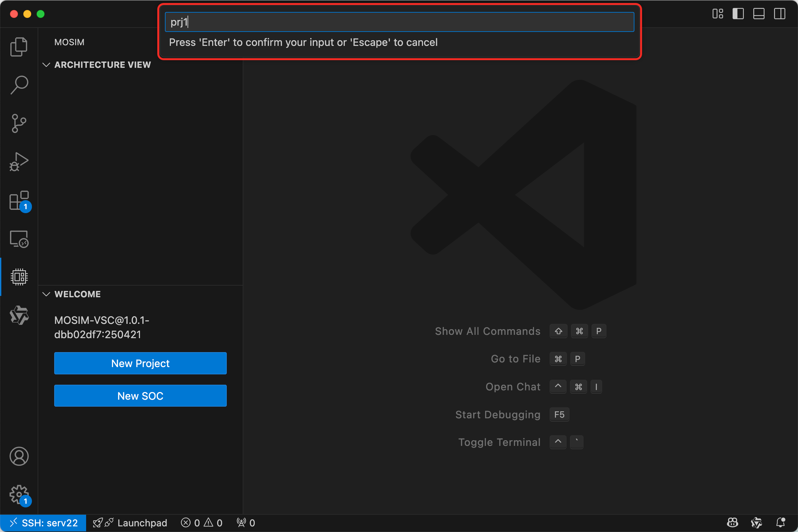
Task: Open Copilot status icon in status bar
Action: click(732, 523)
